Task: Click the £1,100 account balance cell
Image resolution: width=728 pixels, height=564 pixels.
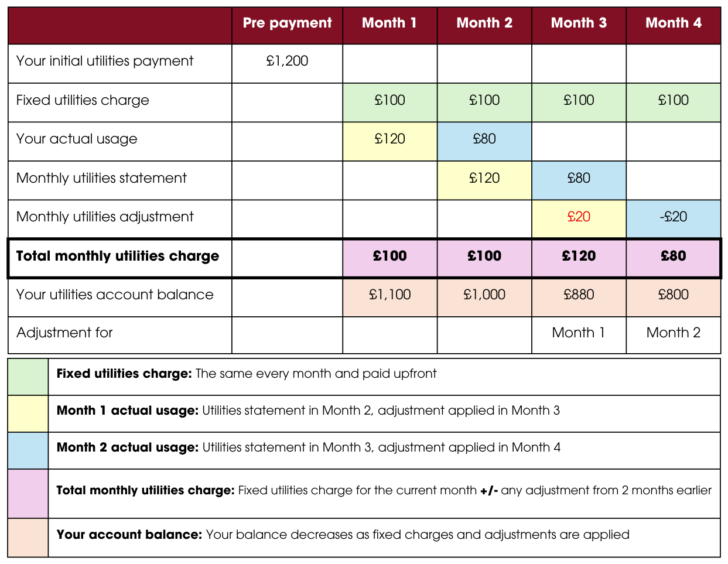Action: pos(389,295)
